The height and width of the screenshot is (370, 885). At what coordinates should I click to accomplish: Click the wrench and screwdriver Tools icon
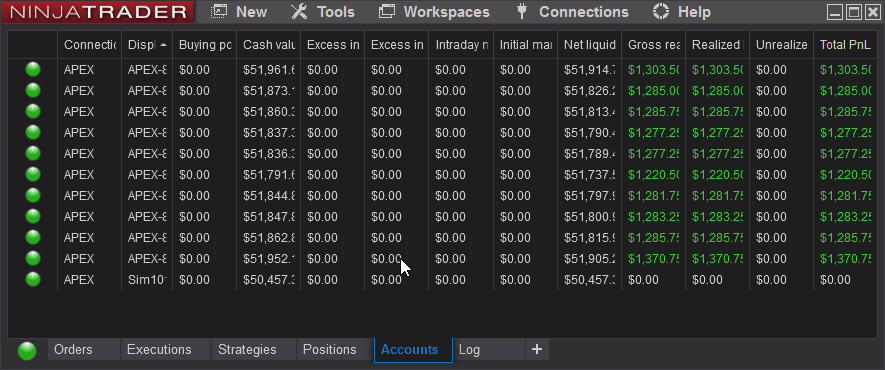pyautogui.click(x=299, y=12)
